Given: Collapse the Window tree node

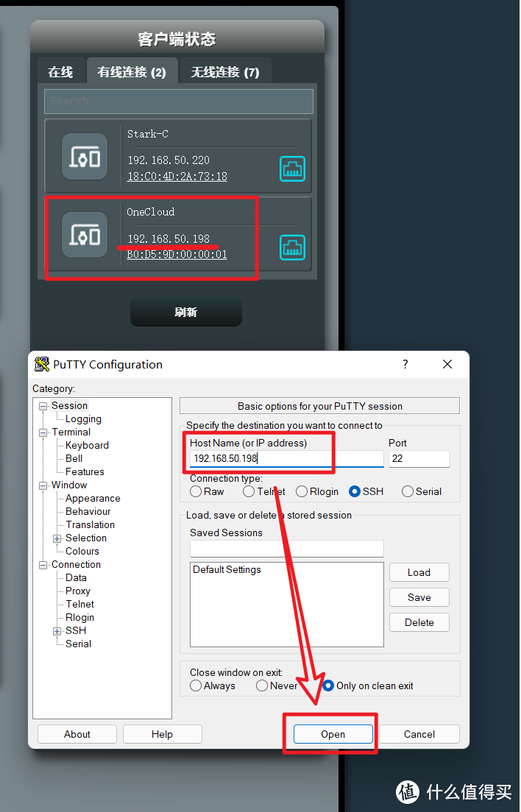Looking at the screenshot, I should [x=43, y=485].
